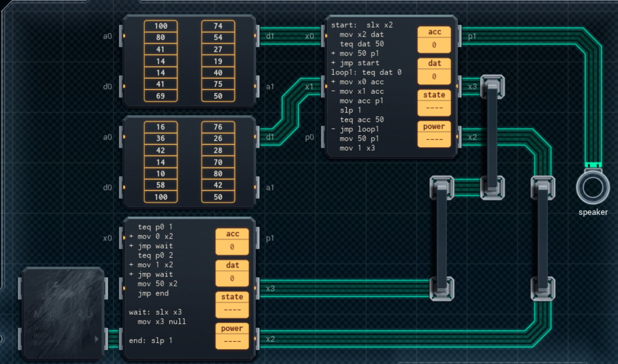This screenshot has height=364, width=618.
Task: Select the p0 pin on the top microcontroller
Action: click(323, 137)
